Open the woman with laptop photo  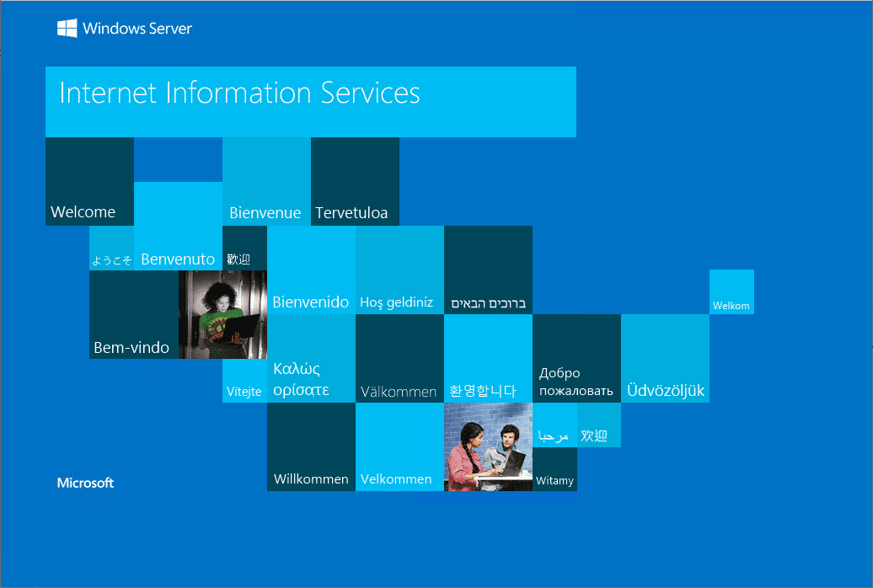(222, 314)
